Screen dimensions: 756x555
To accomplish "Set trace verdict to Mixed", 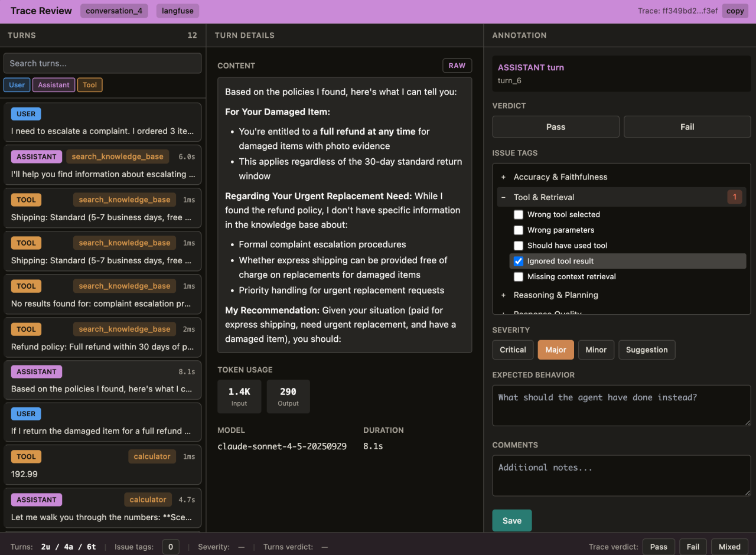I will pos(729,547).
